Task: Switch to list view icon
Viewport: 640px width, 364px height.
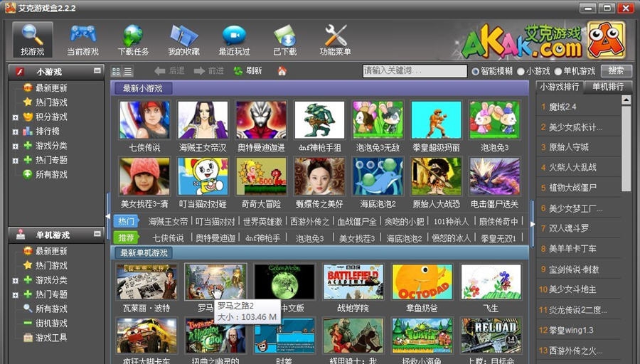Action: 128,71
